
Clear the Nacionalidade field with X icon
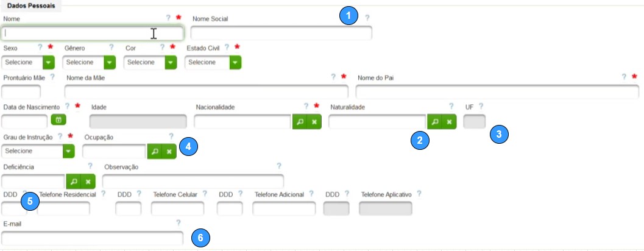coord(314,122)
